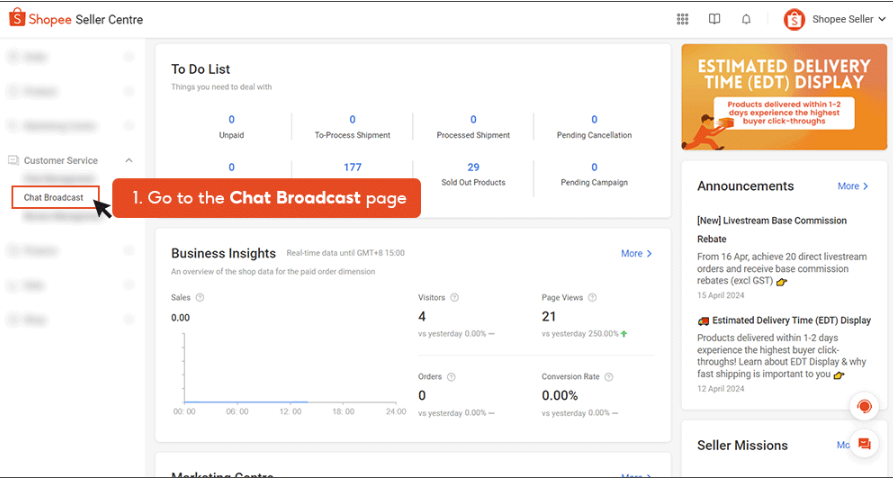Open the seller education book icon
Viewport: 893px width, 478px height.
click(714, 19)
